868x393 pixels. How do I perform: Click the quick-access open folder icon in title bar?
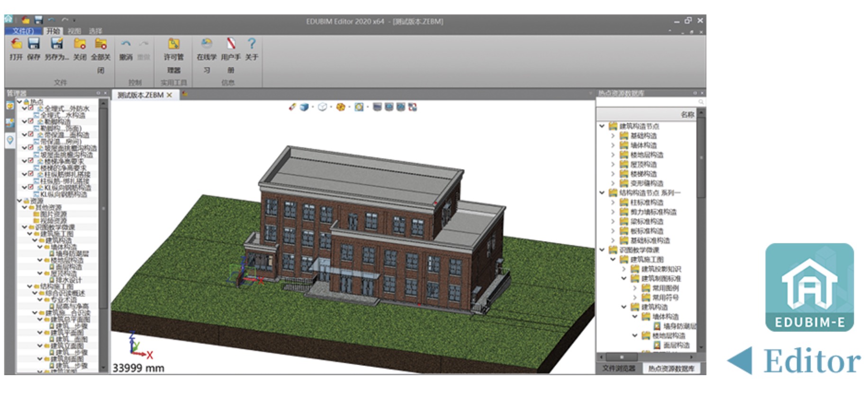[26, 20]
